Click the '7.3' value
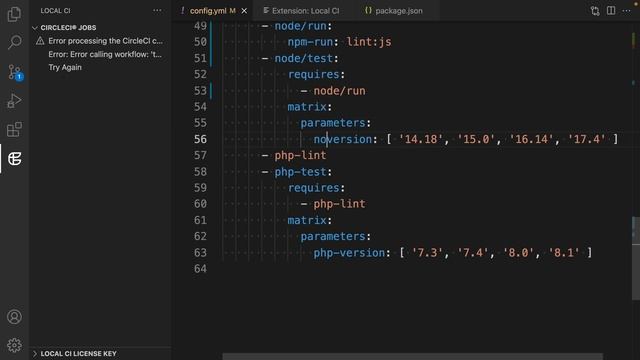 coord(427,253)
